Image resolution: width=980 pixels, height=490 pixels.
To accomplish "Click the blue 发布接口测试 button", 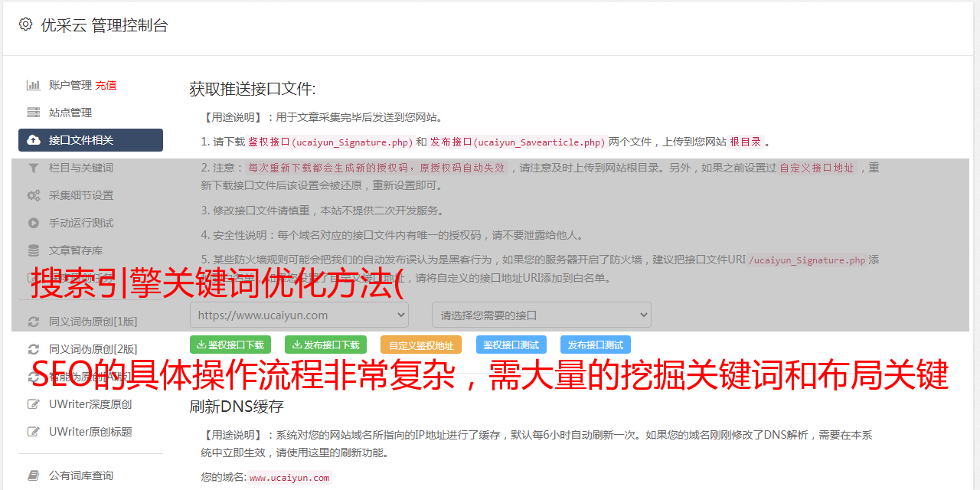I will tap(596, 345).
